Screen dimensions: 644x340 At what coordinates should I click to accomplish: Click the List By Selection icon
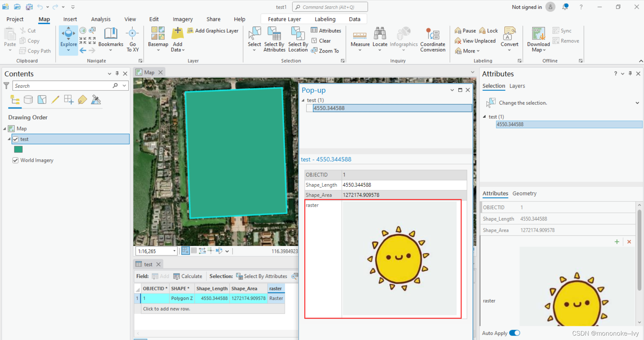pyautogui.click(x=42, y=100)
